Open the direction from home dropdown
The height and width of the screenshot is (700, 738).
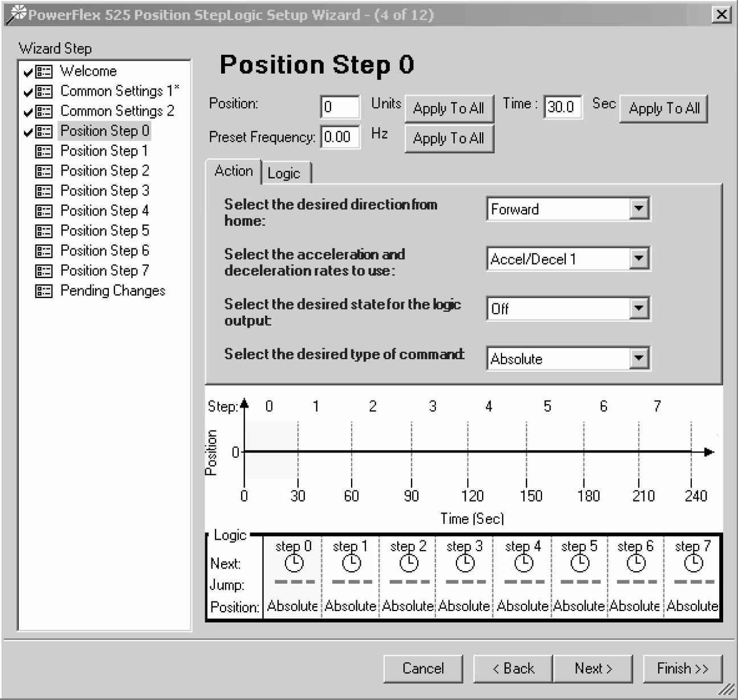pyautogui.click(x=639, y=209)
